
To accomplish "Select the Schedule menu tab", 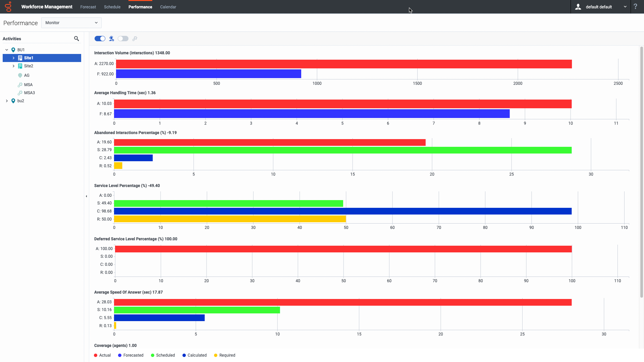I will pos(112,7).
